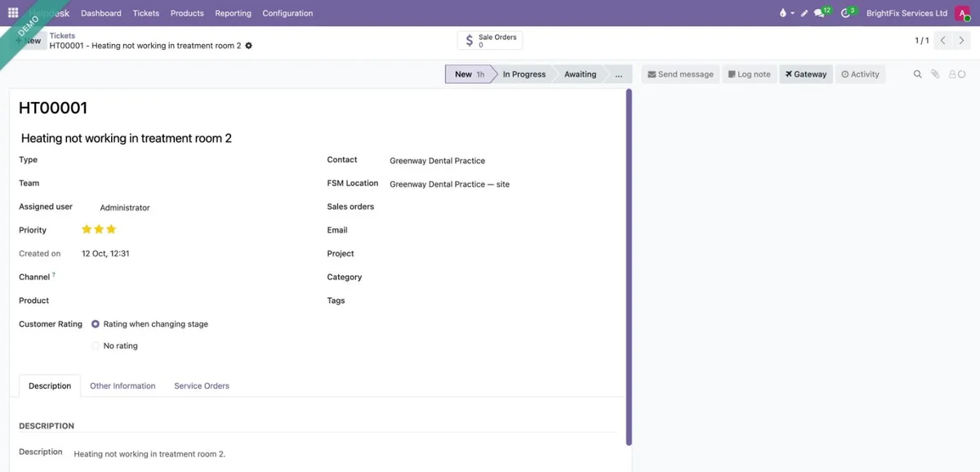The image size is (980, 472).
Task: Open the apps grid menu
Action: coord(13,13)
